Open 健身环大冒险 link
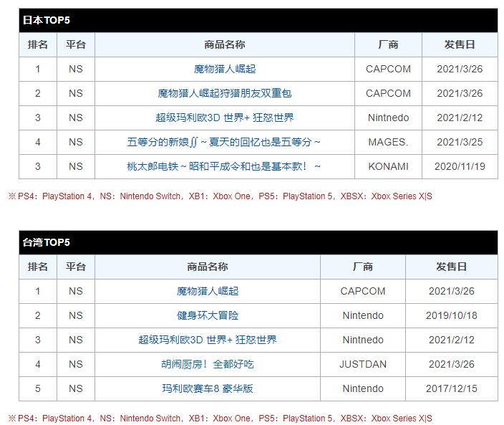 208,315
